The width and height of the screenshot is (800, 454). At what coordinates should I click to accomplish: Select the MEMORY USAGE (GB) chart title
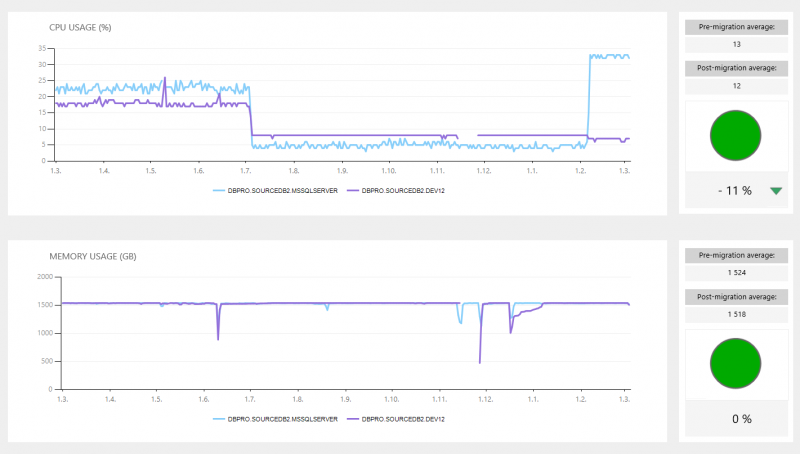click(93, 256)
